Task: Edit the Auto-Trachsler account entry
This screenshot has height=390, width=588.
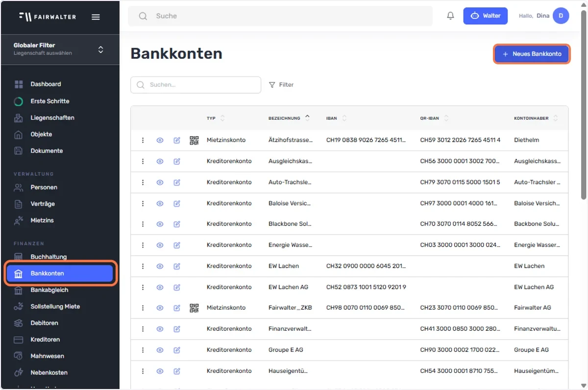Action: tap(177, 182)
